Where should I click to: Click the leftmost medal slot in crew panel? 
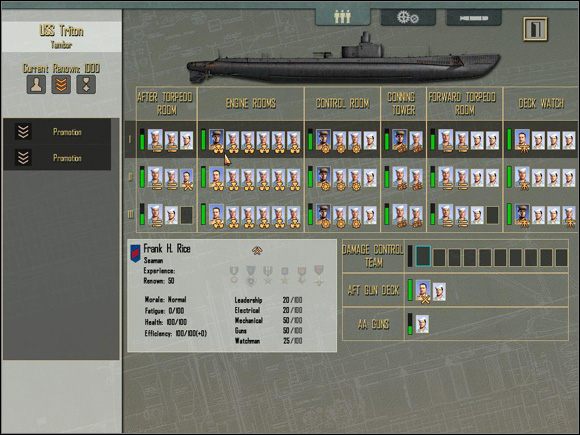tap(234, 275)
